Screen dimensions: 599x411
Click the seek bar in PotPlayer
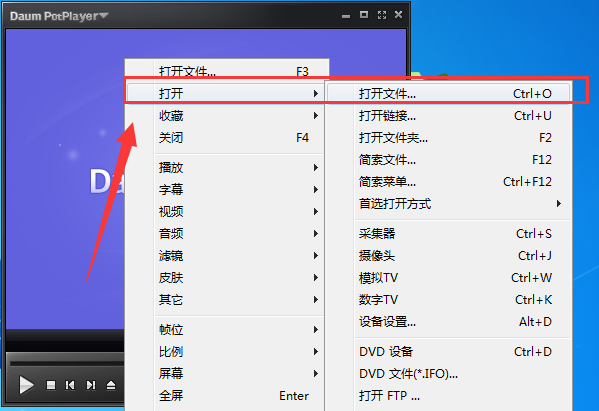coord(66,363)
